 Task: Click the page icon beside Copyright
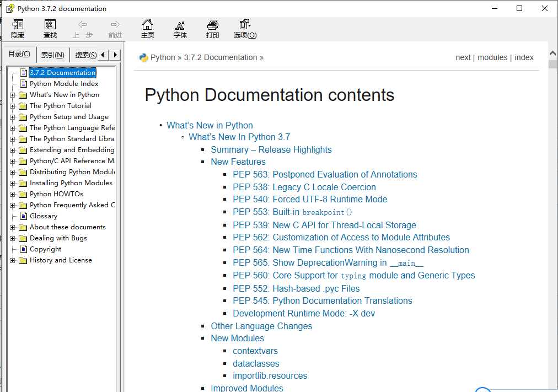(24, 249)
